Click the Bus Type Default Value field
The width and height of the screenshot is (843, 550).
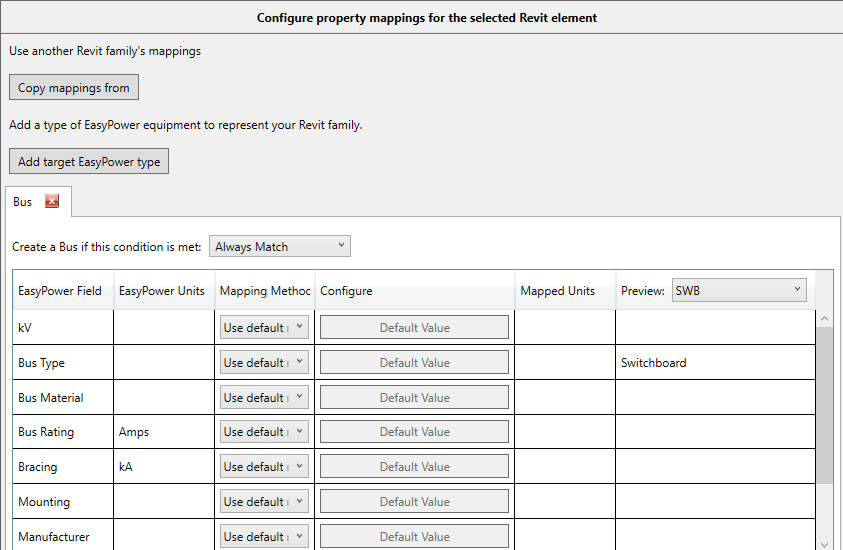414,363
